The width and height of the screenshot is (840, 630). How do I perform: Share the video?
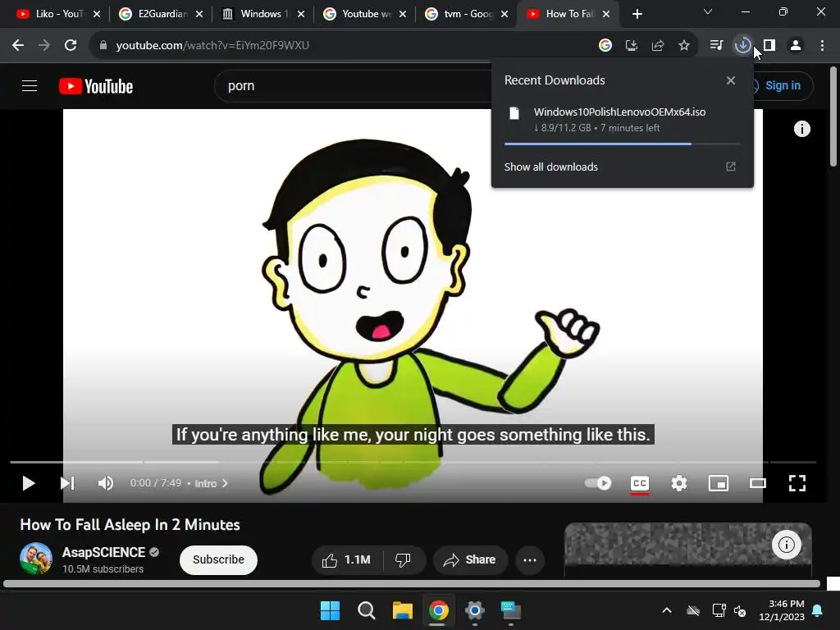(x=470, y=559)
